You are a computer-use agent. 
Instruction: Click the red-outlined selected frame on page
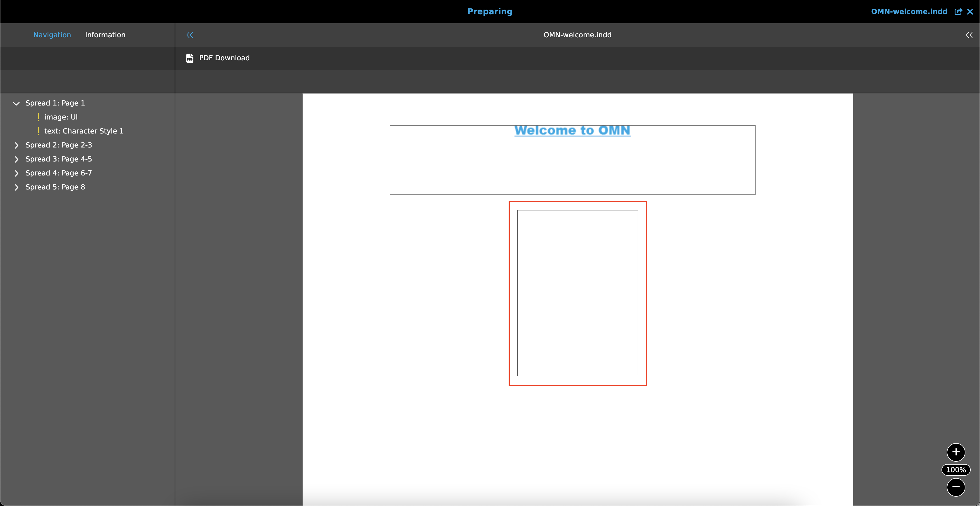(577, 294)
